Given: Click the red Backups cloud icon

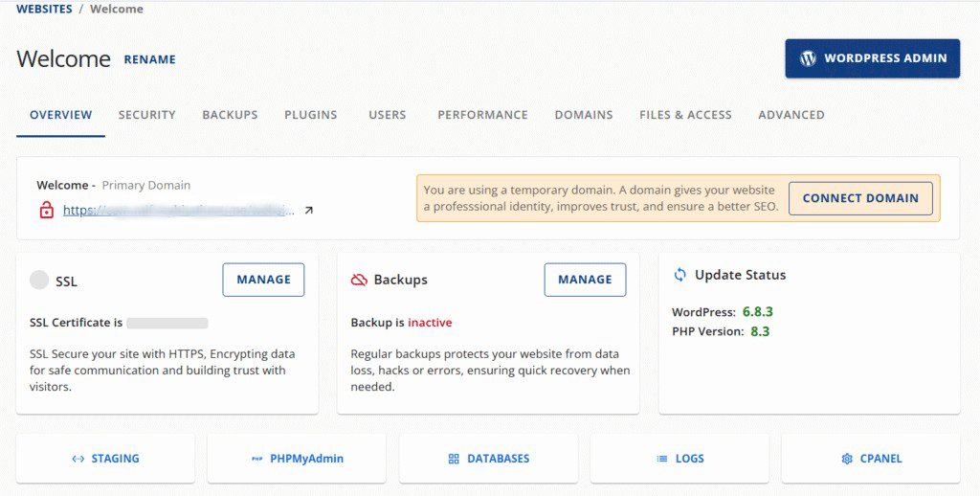Looking at the screenshot, I should (x=360, y=280).
